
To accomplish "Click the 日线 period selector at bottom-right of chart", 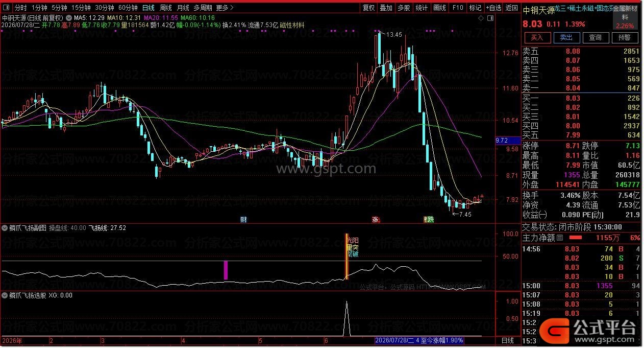I will click(x=507, y=340).
